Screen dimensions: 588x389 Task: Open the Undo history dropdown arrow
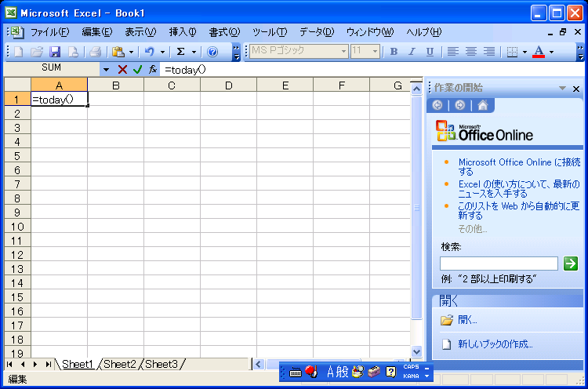pyautogui.click(x=162, y=52)
